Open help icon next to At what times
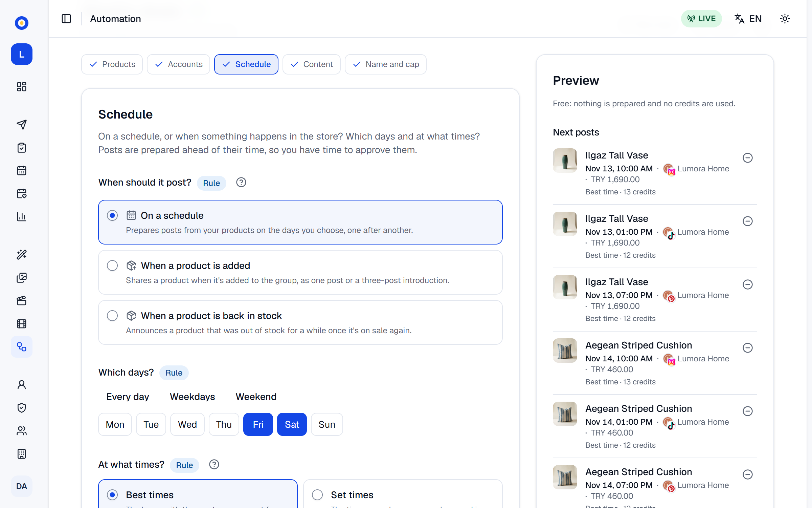Screen dimensions: 812x508 click(214, 464)
